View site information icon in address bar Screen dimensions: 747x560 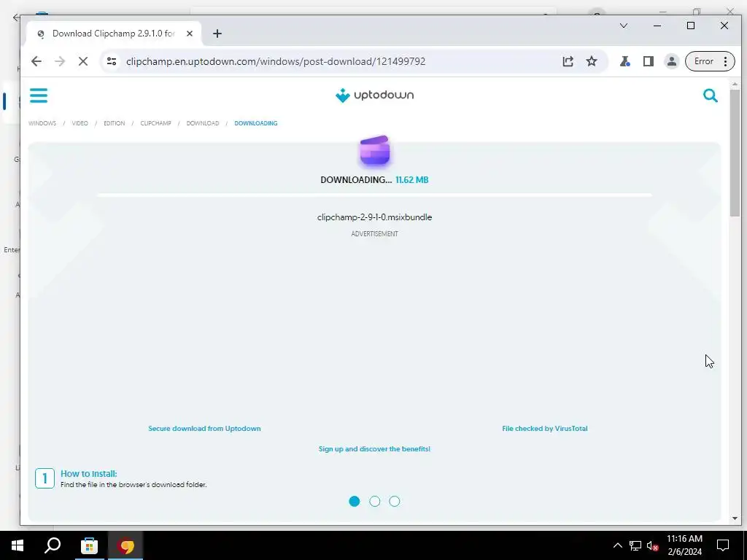112,61
